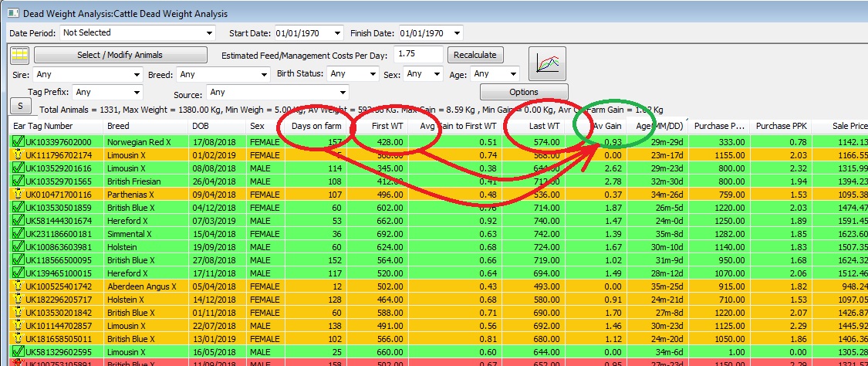The height and width of the screenshot is (366, 868).
Task: Expand the Sex filter dropdown
Action: click(x=437, y=74)
